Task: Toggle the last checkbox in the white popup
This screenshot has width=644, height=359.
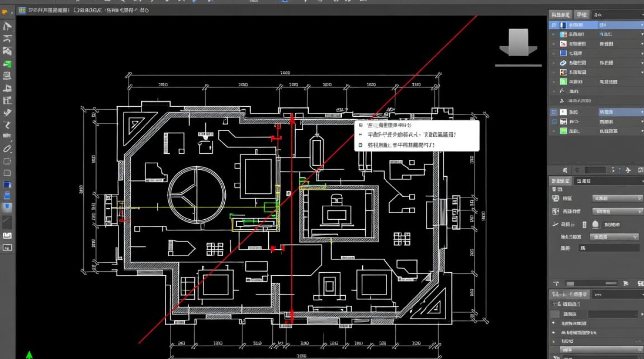Action: (361, 144)
